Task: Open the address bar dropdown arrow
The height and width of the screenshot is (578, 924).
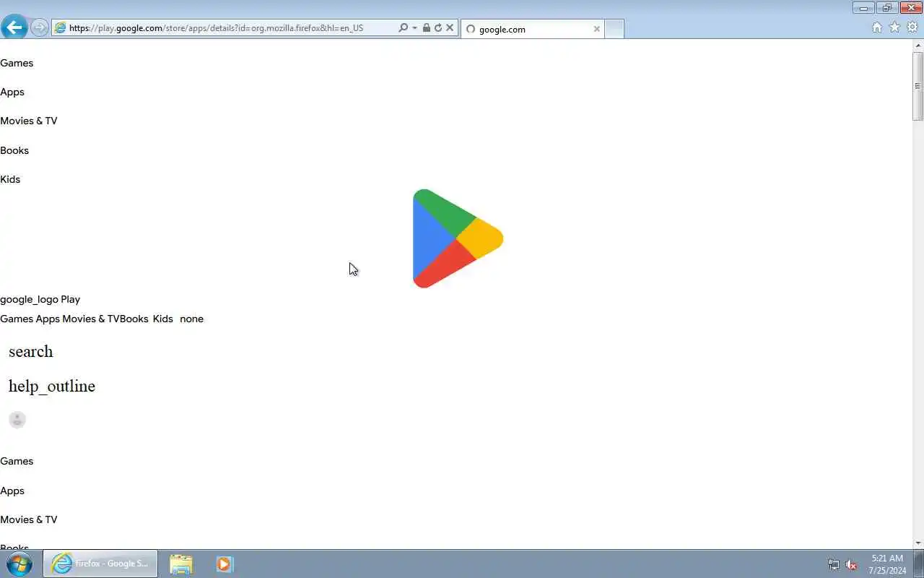Action: coord(414,27)
